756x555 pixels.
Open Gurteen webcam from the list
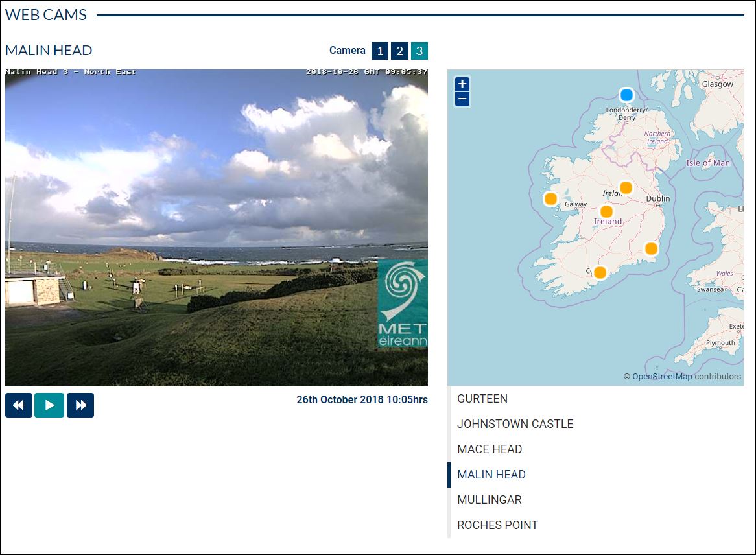482,399
